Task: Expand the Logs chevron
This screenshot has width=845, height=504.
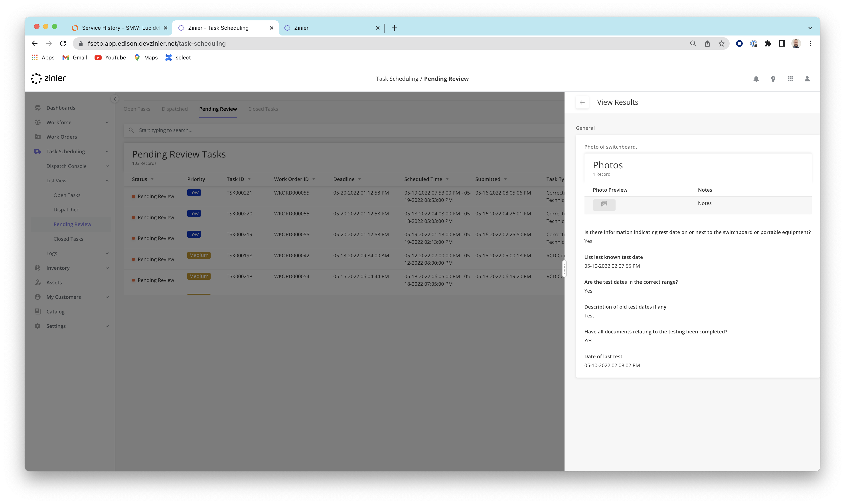Action: click(x=107, y=253)
